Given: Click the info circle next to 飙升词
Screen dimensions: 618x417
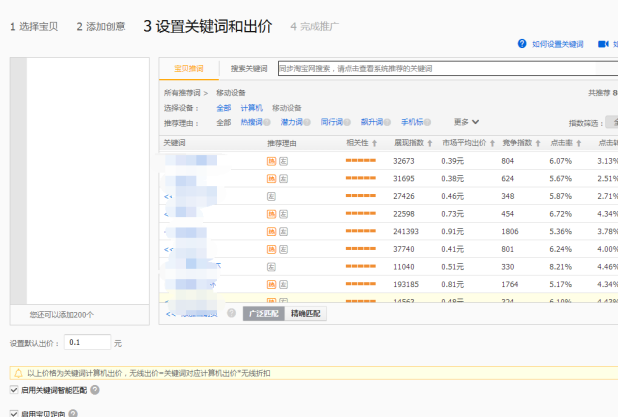Looking at the screenshot, I should click(387, 122).
